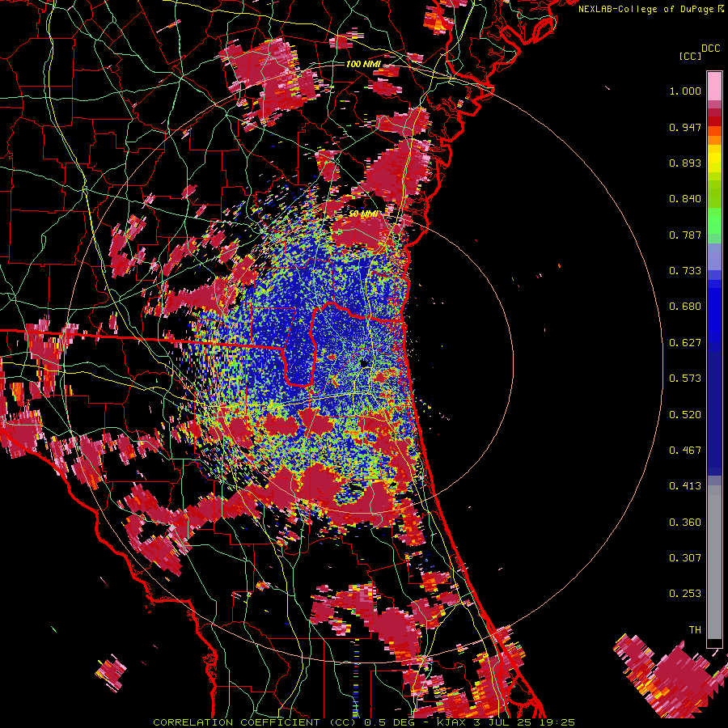Image resolution: width=728 pixels, height=728 pixels.
Task: Click the 50 NMI range ring label
Action: pos(364,214)
